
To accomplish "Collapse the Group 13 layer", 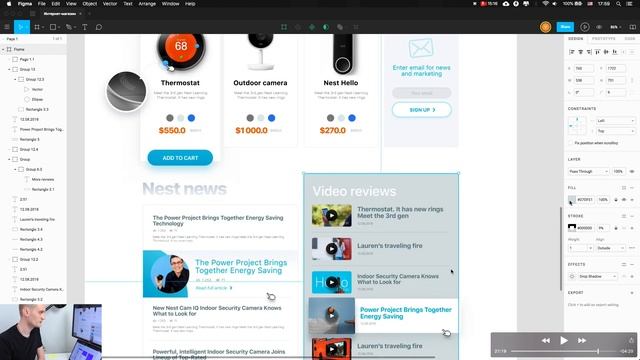I will [9, 69].
